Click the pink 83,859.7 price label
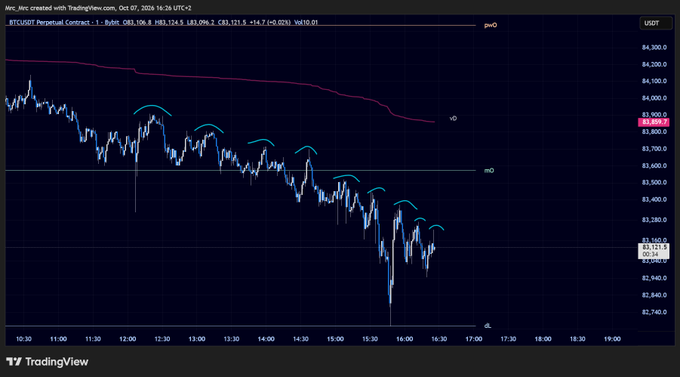The height and width of the screenshot is (377, 680). click(x=654, y=122)
